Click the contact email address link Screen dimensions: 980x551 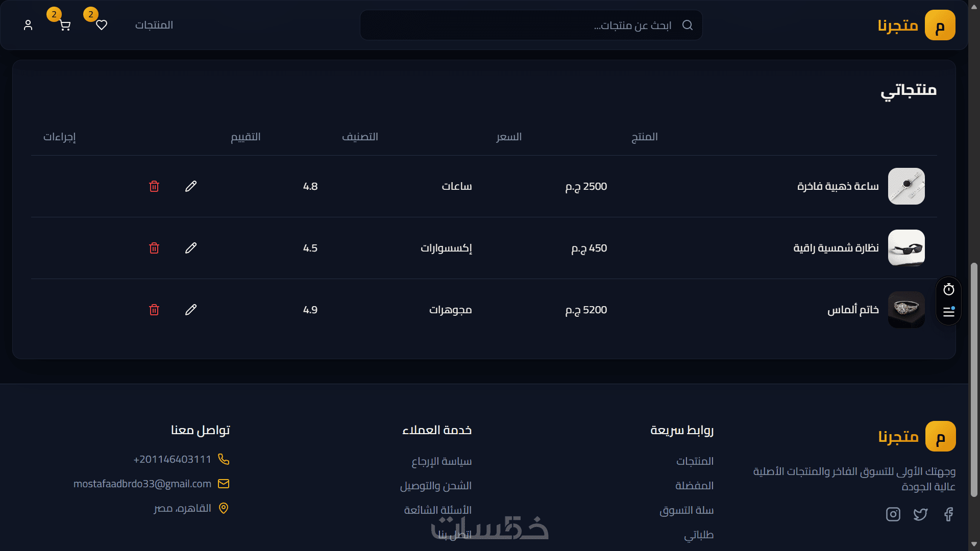142,484
